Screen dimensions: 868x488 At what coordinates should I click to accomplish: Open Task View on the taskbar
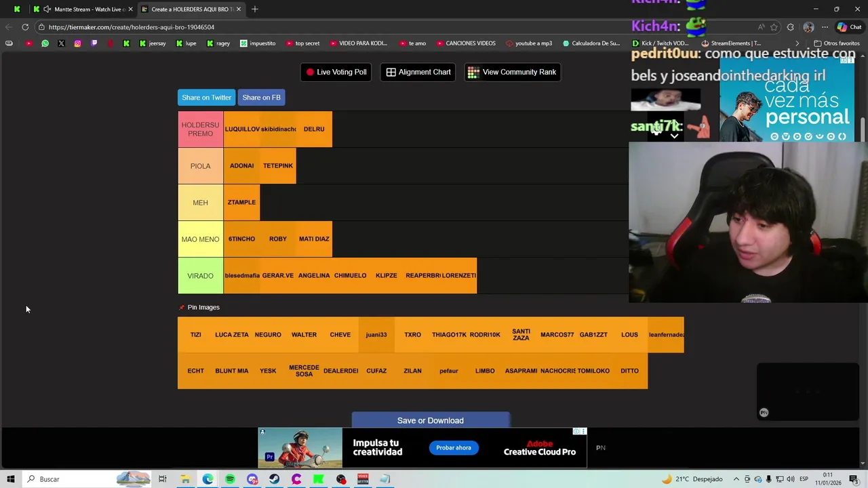click(x=163, y=479)
